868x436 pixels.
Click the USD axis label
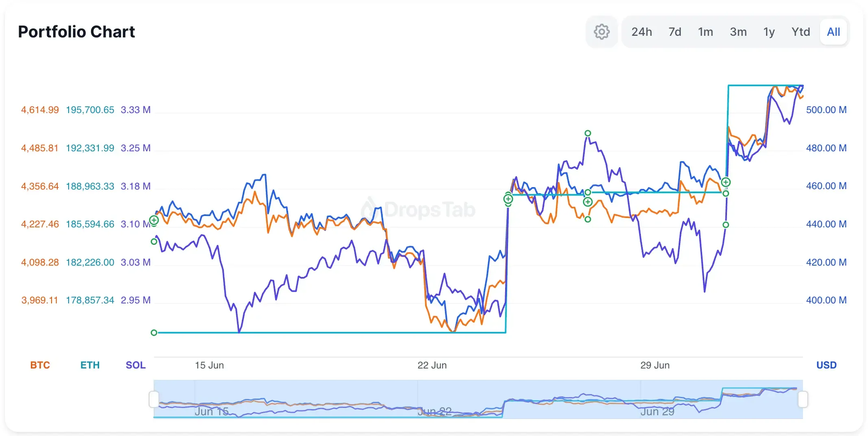pyautogui.click(x=826, y=365)
